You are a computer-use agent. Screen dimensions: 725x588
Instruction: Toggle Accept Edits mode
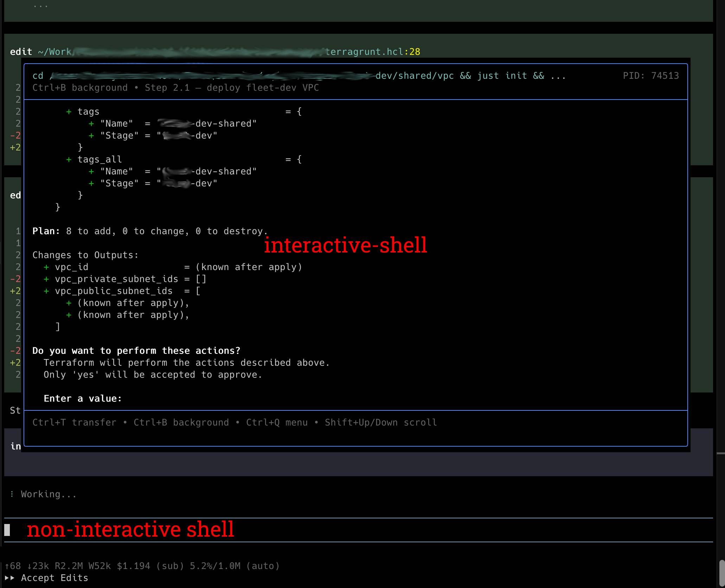54,578
